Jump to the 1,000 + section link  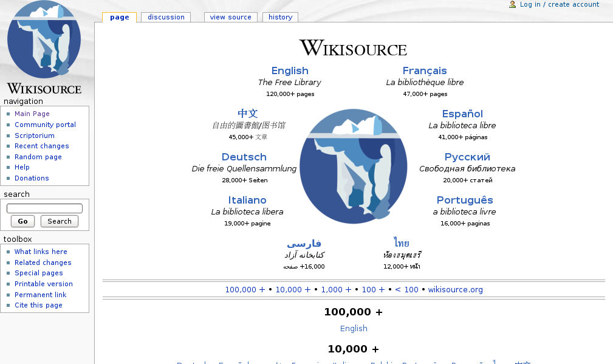tap(336, 290)
